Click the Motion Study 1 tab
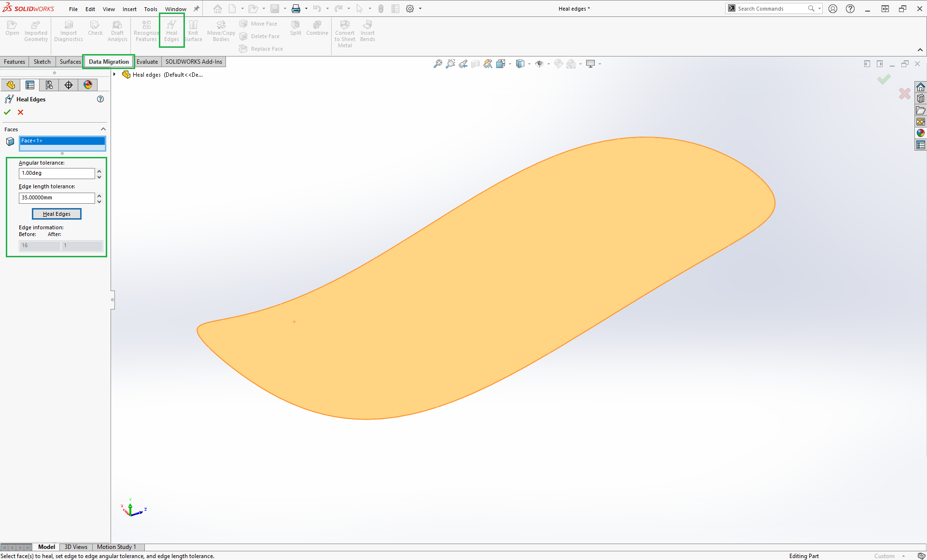The width and height of the screenshot is (927, 560). [116, 547]
